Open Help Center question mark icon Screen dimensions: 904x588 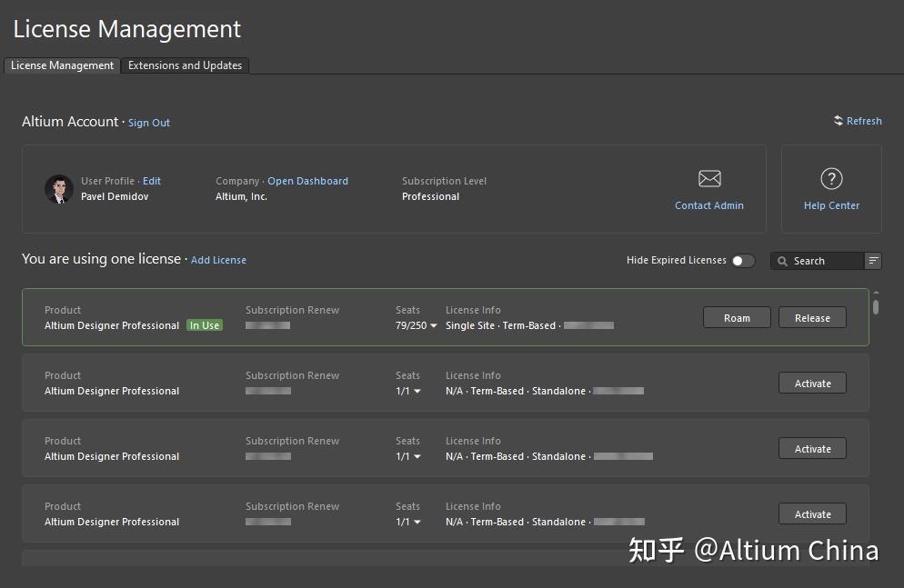click(831, 179)
